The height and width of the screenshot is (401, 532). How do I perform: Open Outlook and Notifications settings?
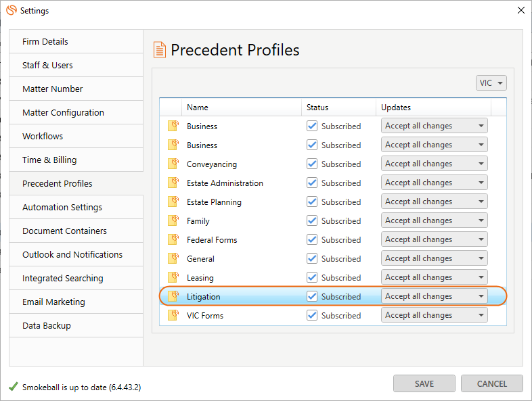click(x=76, y=254)
